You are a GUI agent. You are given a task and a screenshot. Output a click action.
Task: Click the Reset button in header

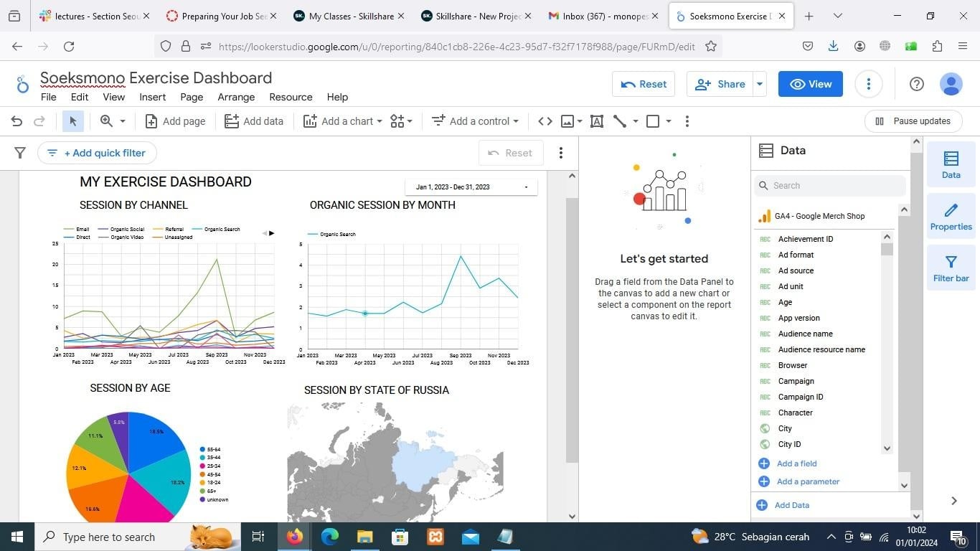click(x=644, y=84)
